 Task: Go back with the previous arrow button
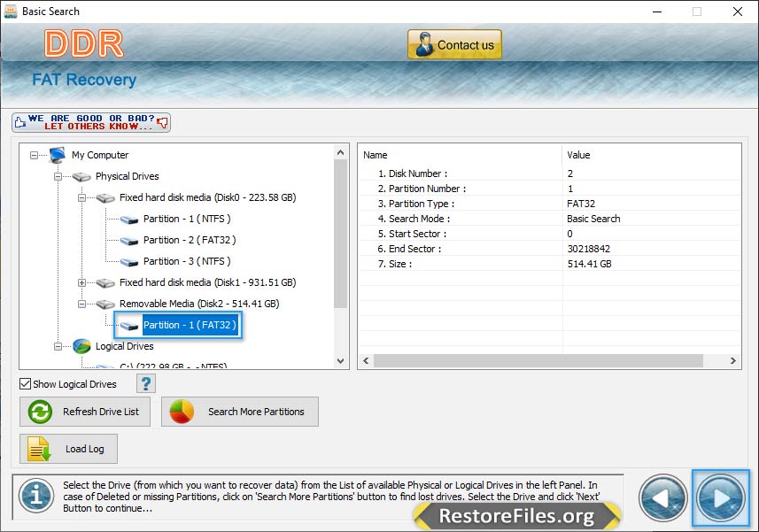point(663,498)
